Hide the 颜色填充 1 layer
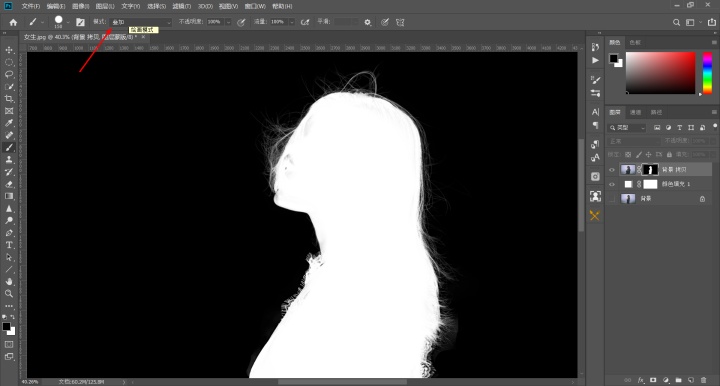This screenshot has width=720, height=386. click(x=612, y=185)
